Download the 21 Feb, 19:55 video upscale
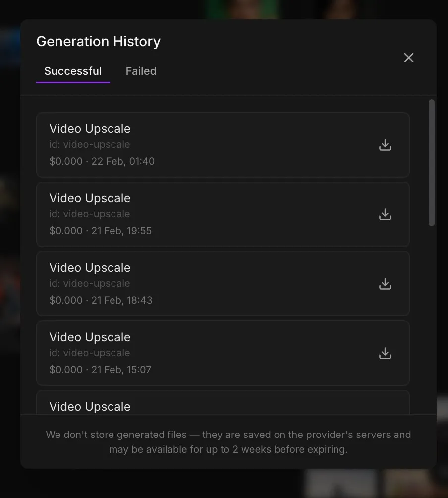This screenshot has width=448, height=498. 385,214
